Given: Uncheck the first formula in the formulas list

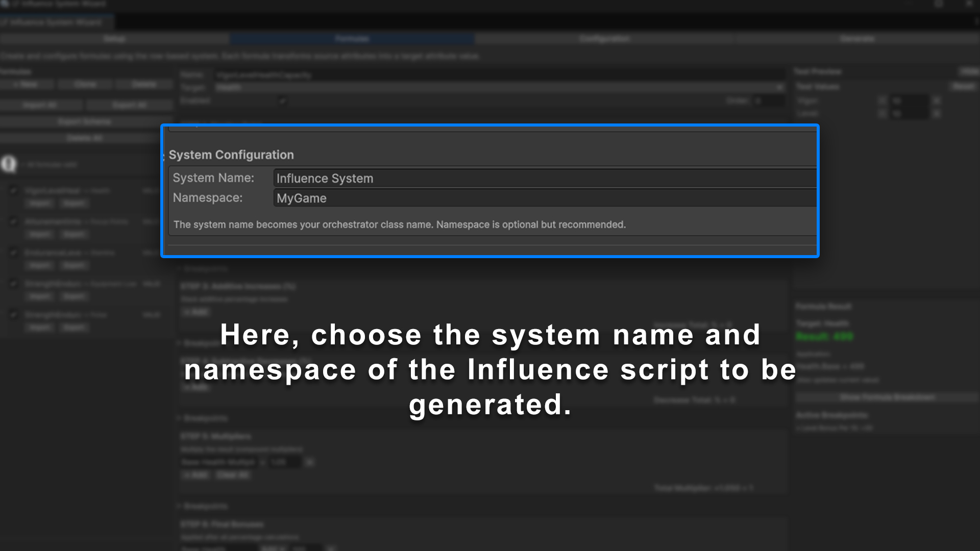Looking at the screenshot, I should tap(13, 190).
